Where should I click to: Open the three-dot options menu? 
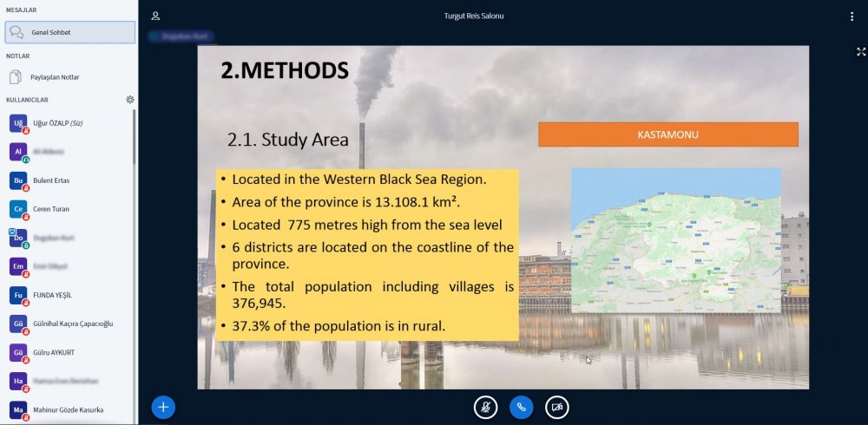[x=852, y=16]
